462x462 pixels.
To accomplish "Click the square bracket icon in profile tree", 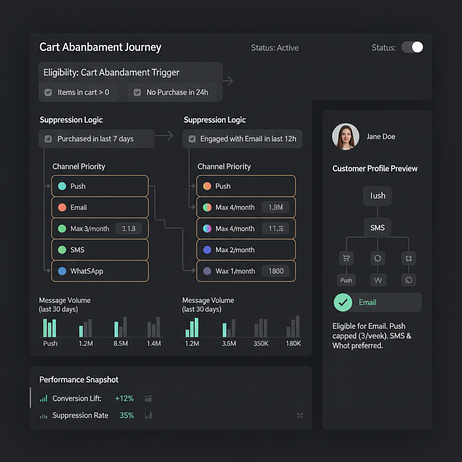I will click(408, 258).
